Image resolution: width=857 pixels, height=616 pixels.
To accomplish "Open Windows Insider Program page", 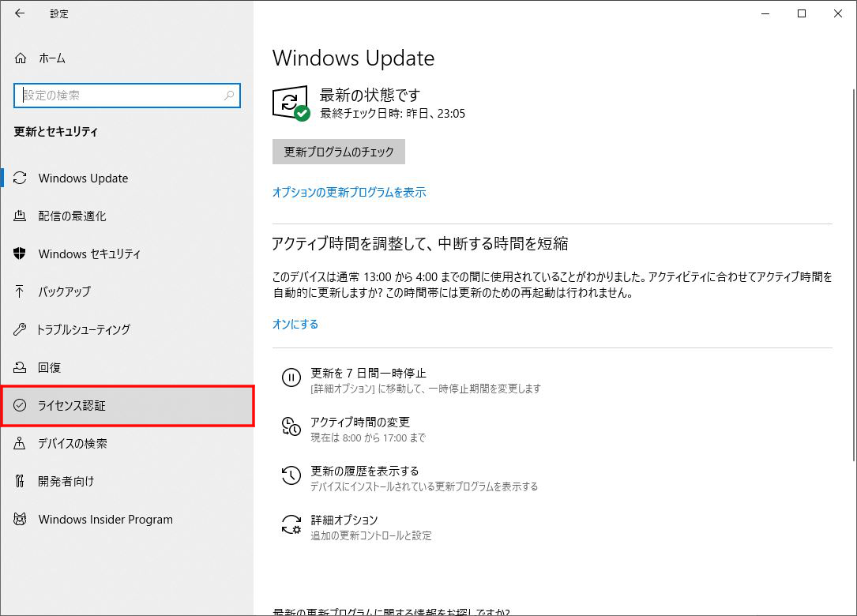I will 127,519.
